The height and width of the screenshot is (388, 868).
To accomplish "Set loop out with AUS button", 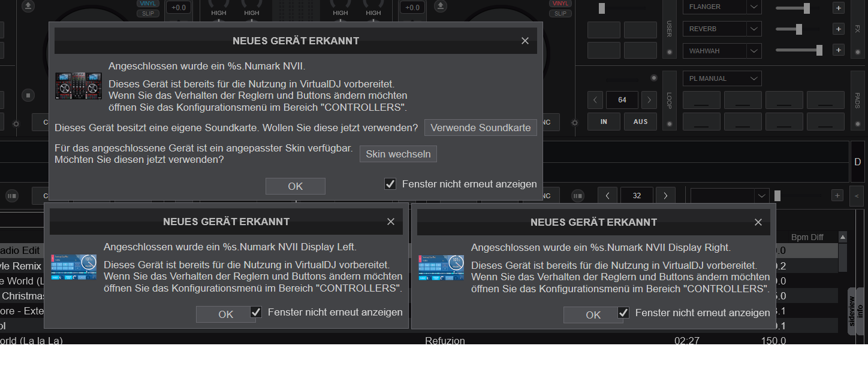I will click(640, 122).
